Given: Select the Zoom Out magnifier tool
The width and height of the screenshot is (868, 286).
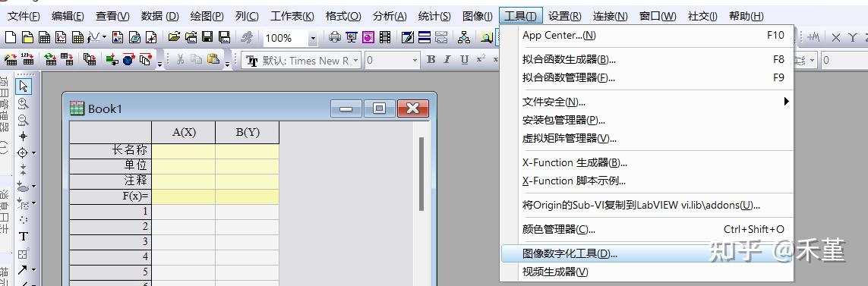Looking at the screenshot, I should (24, 120).
